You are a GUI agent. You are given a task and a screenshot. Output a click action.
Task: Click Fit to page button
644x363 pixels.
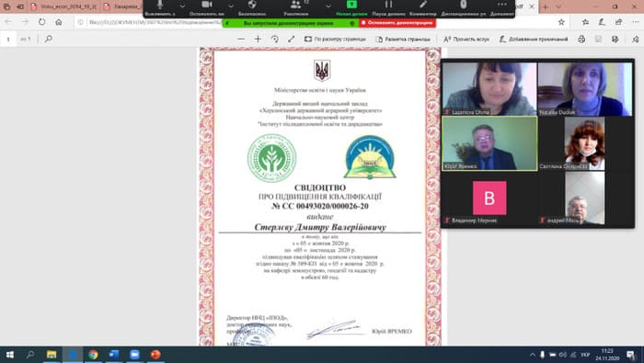pyautogui.click(x=335, y=39)
